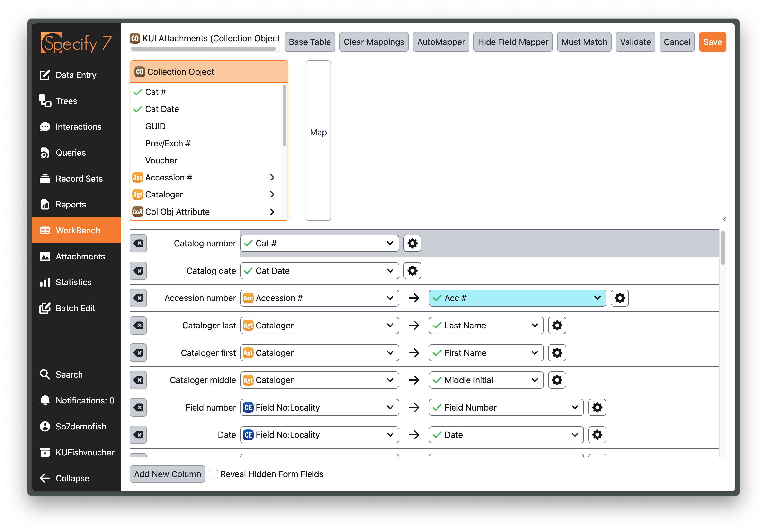
Task: Open the Cat # mapping dropdown
Action: coord(319,243)
